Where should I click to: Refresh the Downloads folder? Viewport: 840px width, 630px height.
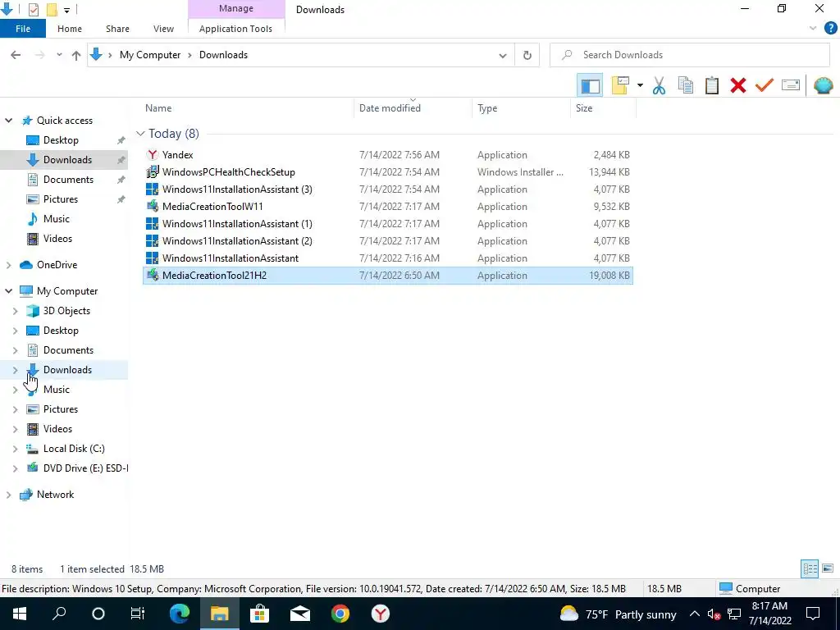point(527,55)
